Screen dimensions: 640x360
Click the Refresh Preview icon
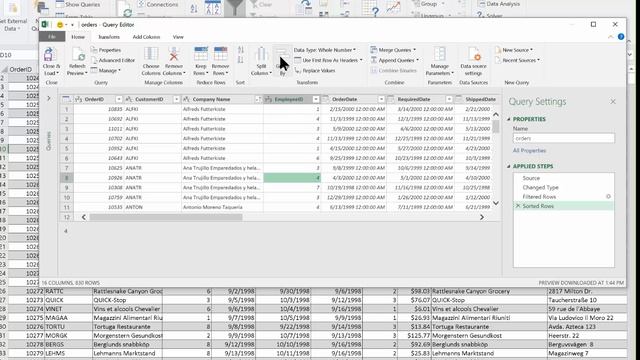click(x=78, y=54)
